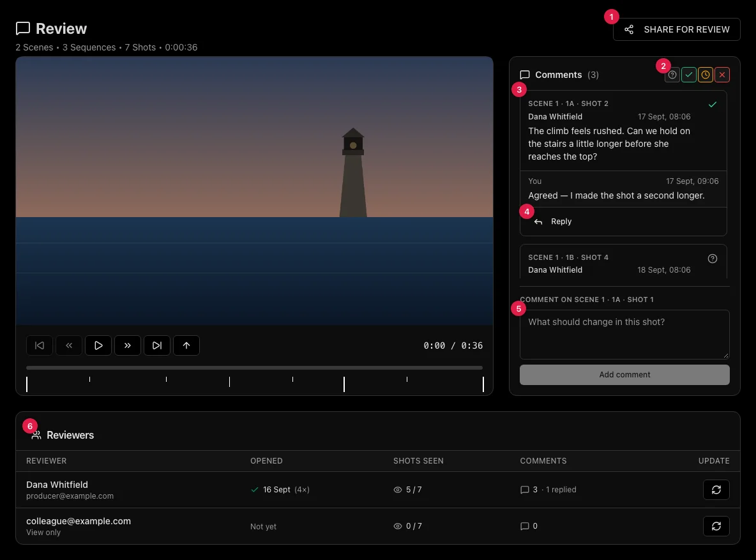756x560 pixels.
Task: Refresh colleague@example.com reviewer row
Action: 716,526
